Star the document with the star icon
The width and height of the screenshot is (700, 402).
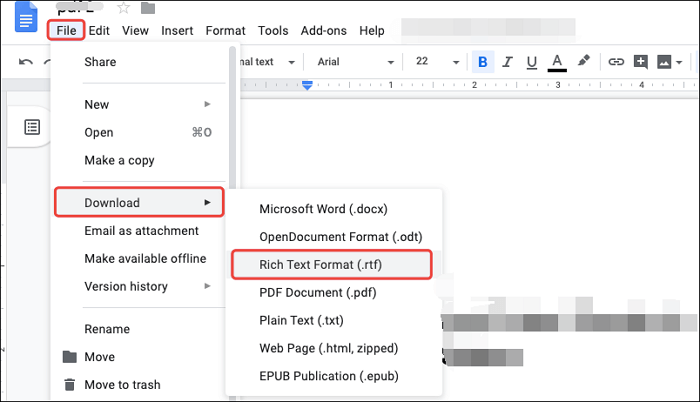tap(123, 8)
